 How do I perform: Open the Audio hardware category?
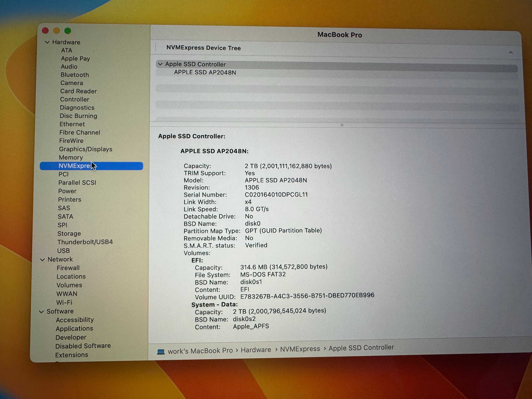coord(69,67)
